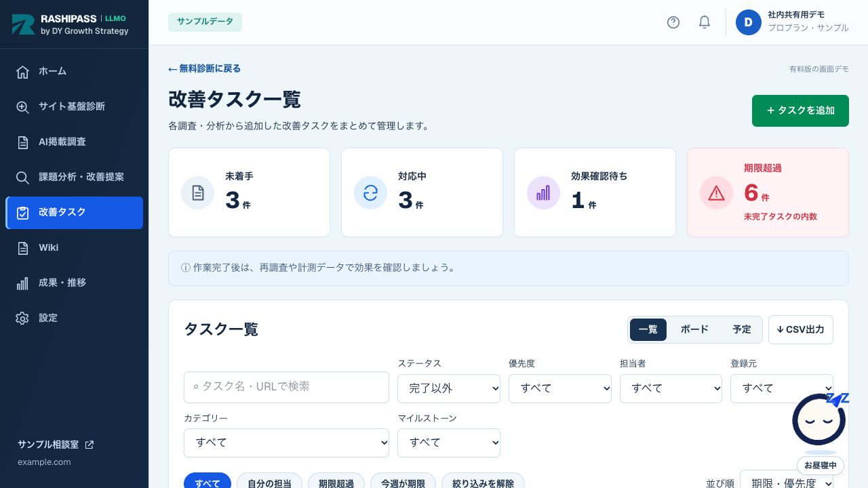Click the 期限超過 6件 summary card
Screen dimensions: 868x488
coord(768,192)
